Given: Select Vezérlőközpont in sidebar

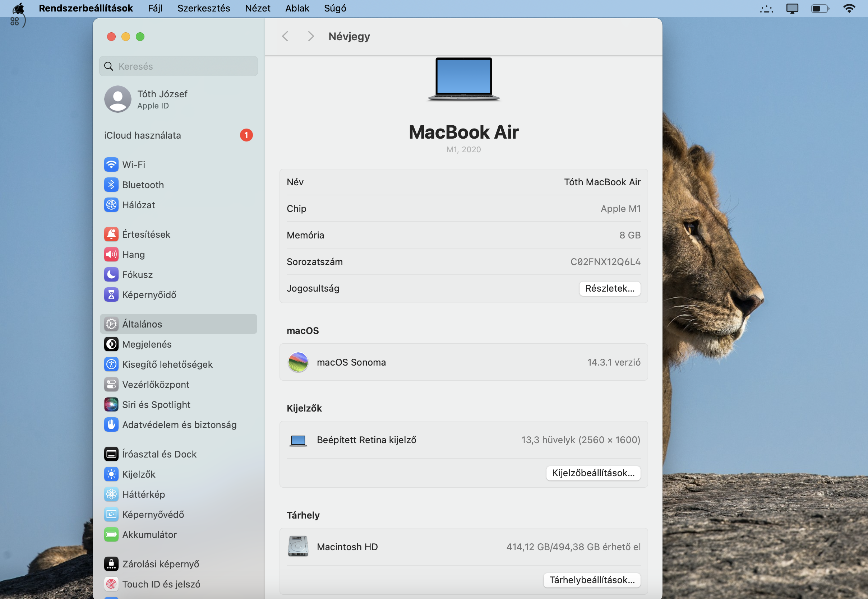Looking at the screenshot, I should click(x=178, y=385).
